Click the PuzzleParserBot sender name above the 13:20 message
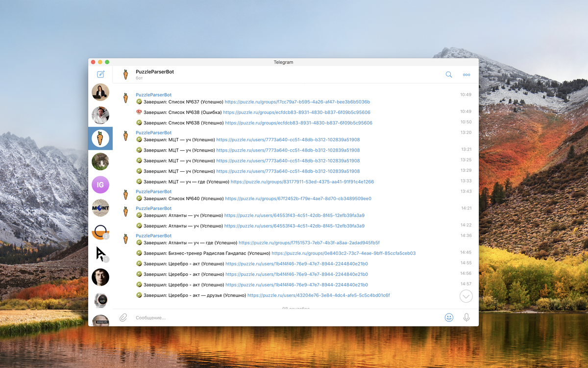Viewport: 588px width, 368px height. (153, 132)
